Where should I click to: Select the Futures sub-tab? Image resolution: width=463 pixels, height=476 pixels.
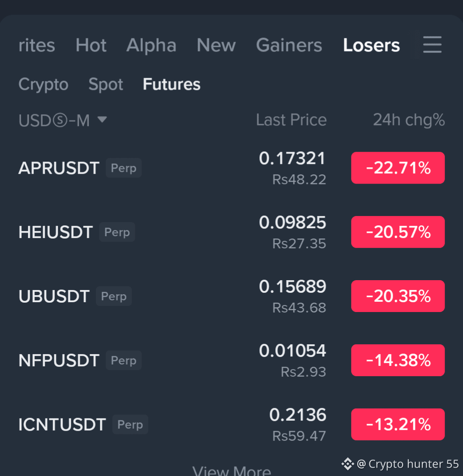pyautogui.click(x=171, y=84)
